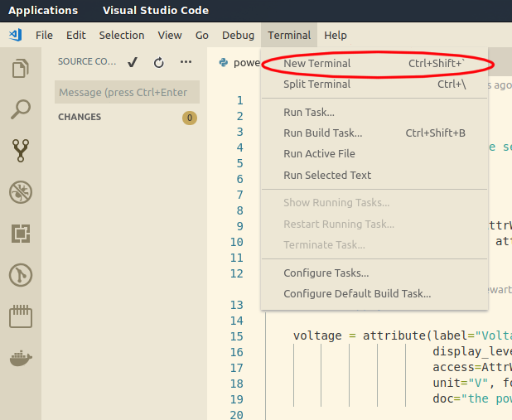
Task: Click line number 12 in the gutter
Action: (x=237, y=273)
